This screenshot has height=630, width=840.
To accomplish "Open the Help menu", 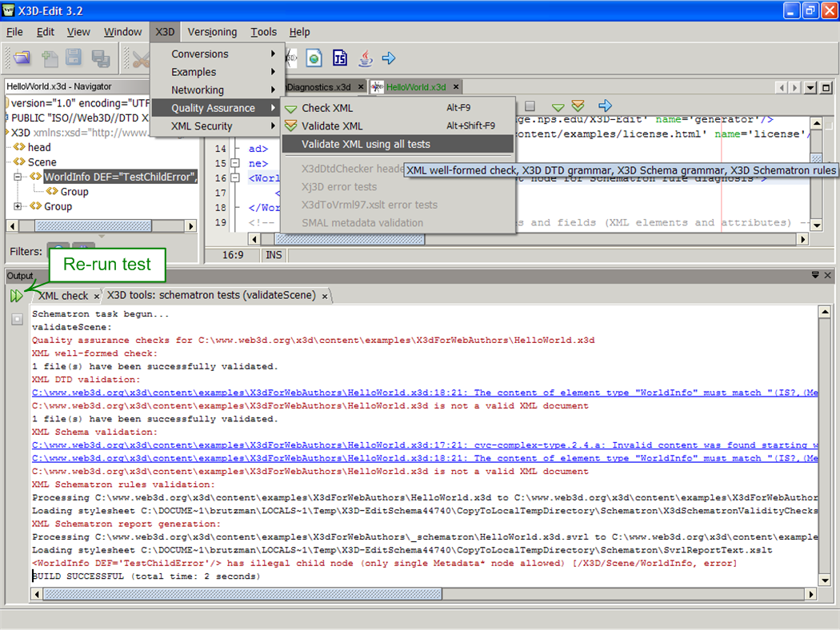I will [x=299, y=32].
